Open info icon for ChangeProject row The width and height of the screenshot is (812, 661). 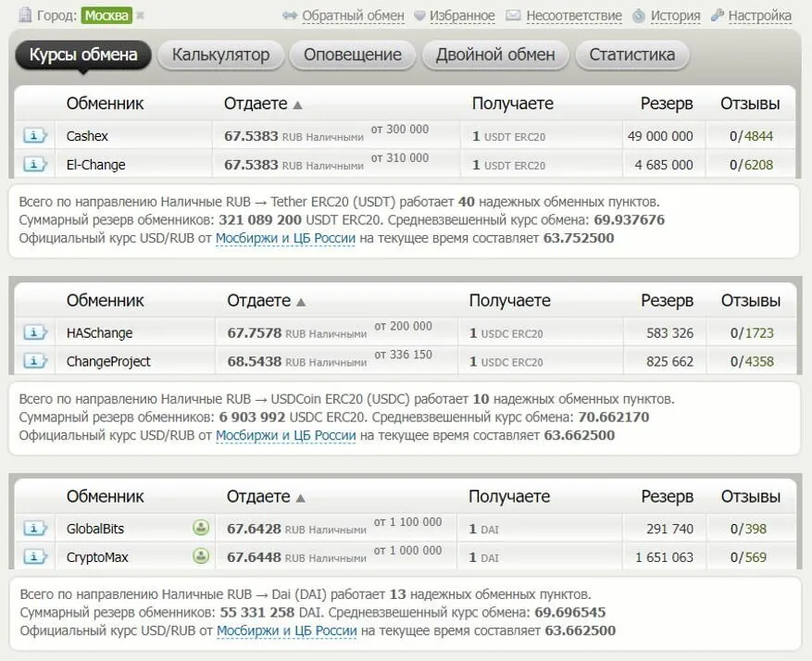point(34,362)
